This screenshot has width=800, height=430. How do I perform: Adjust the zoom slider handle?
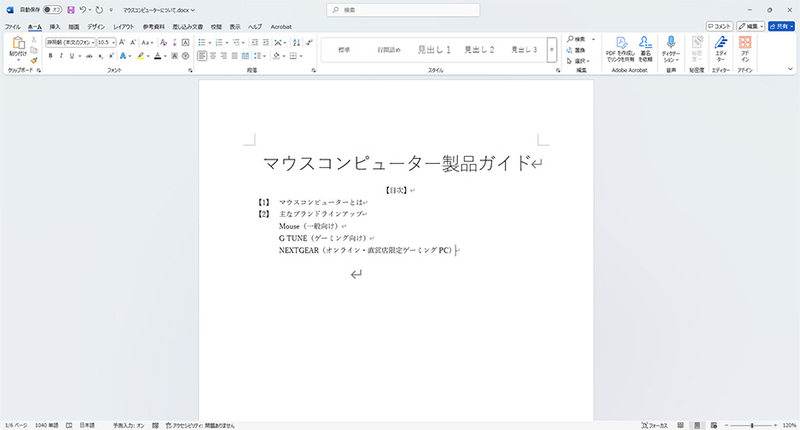[752, 425]
